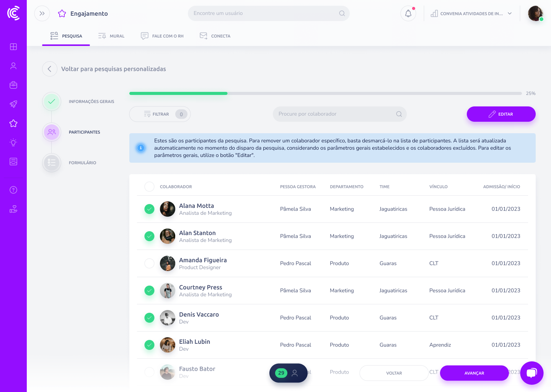Open the Fale com o RH tab
This screenshot has height=392, width=551.
[x=162, y=36]
